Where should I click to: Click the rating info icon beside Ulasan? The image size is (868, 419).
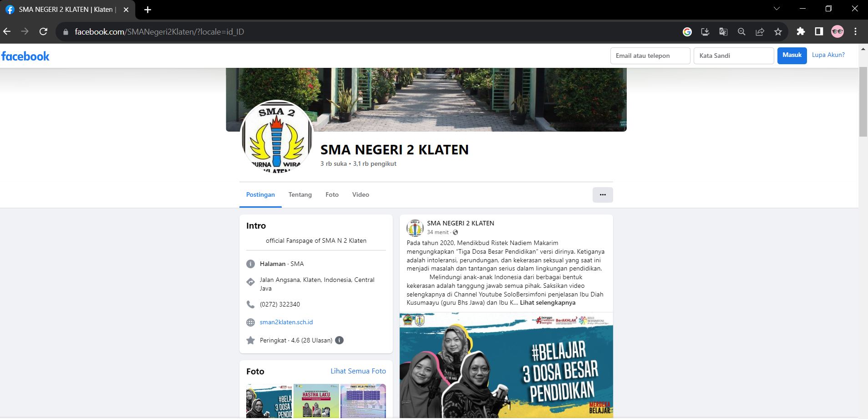pos(339,340)
